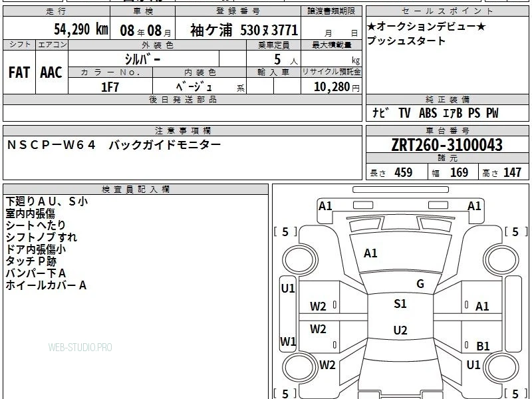Click the A1 marker on the hood

(370, 253)
